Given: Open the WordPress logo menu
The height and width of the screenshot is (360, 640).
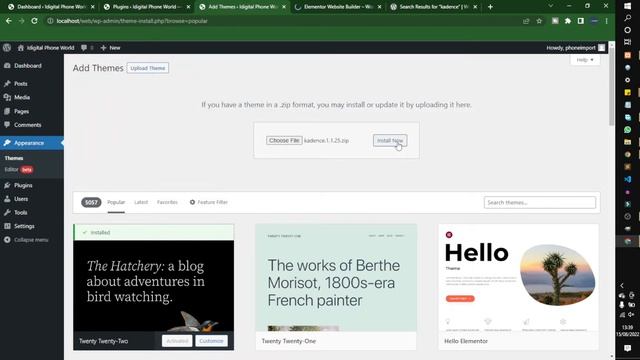Looking at the screenshot, I should point(7,48).
